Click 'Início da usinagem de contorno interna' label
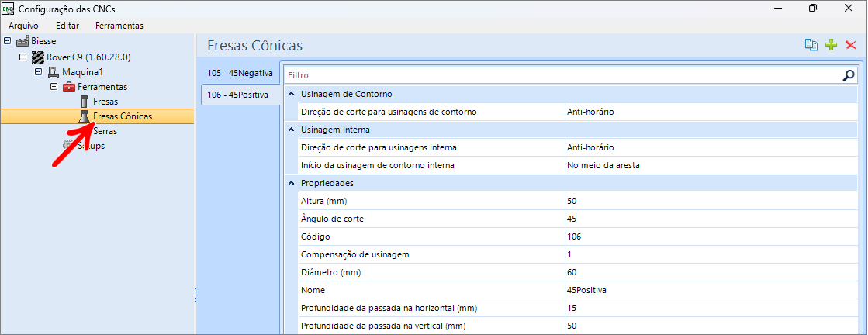The image size is (868, 335). point(378,165)
